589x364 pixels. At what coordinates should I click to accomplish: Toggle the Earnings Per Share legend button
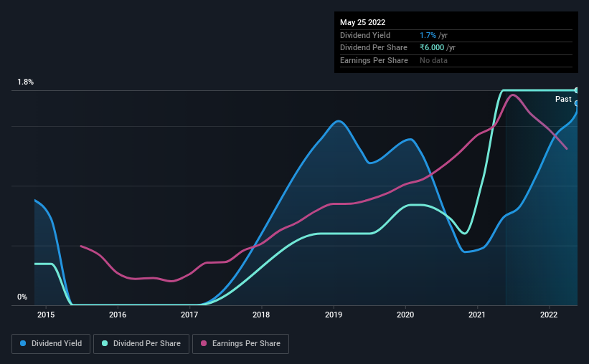(240, 344)
